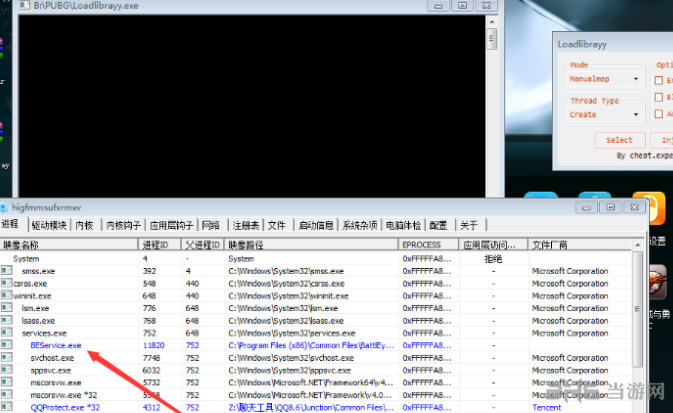Click the BattlEye program files path cell

(311, 345)
